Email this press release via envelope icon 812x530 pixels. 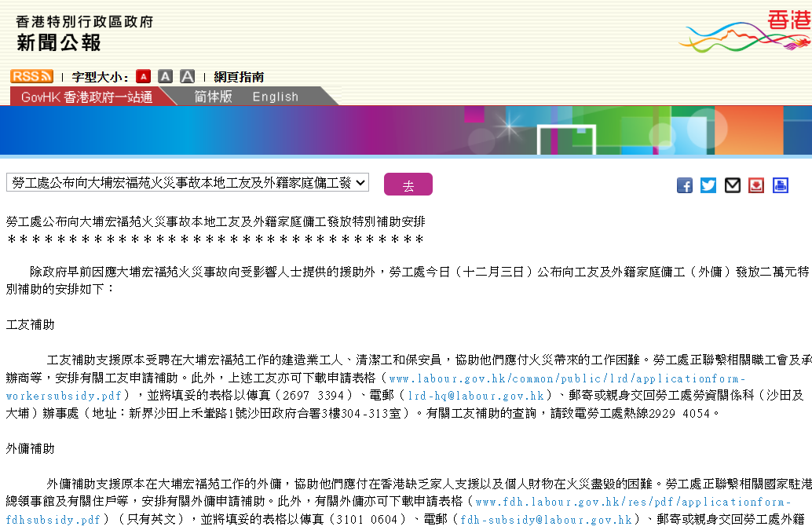coord(733,185)
